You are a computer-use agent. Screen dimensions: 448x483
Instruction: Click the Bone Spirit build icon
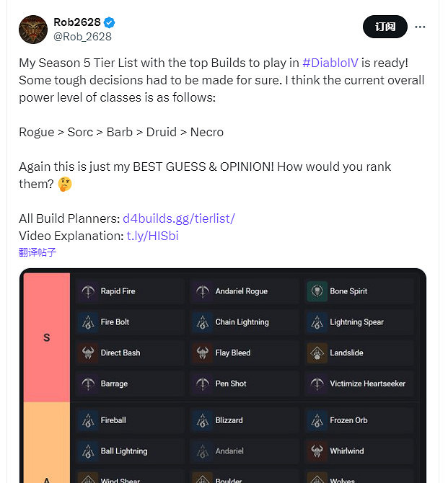[x=317, y=291]
